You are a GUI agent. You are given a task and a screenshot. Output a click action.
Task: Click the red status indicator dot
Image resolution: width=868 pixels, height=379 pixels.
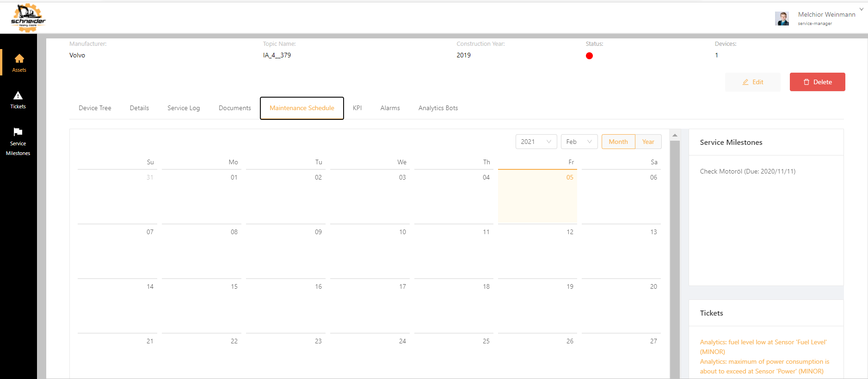589,56
